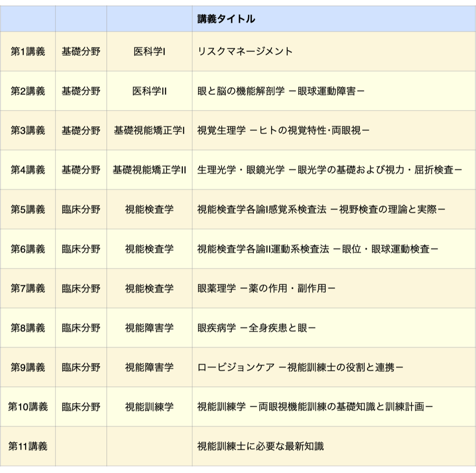Viewport: 476px width, 473px height.
Task: Click the 視能訓練士に必要な最新知識 title
Action: 260,446
